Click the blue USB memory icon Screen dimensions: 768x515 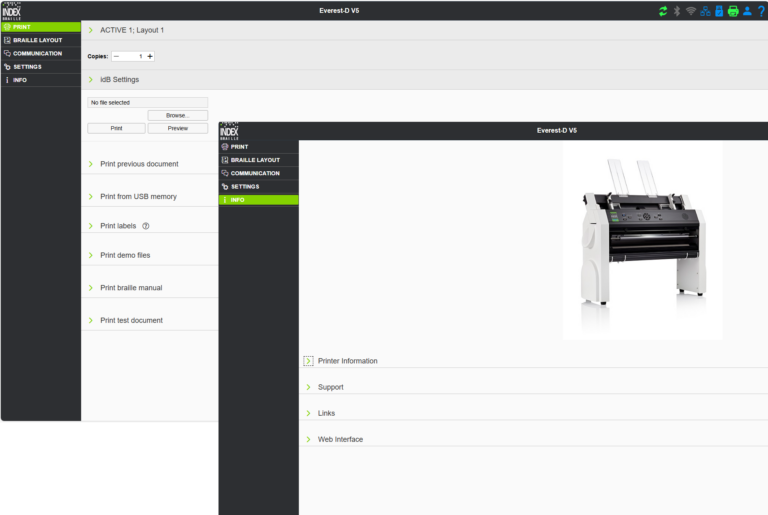click(x=718, y=11)
